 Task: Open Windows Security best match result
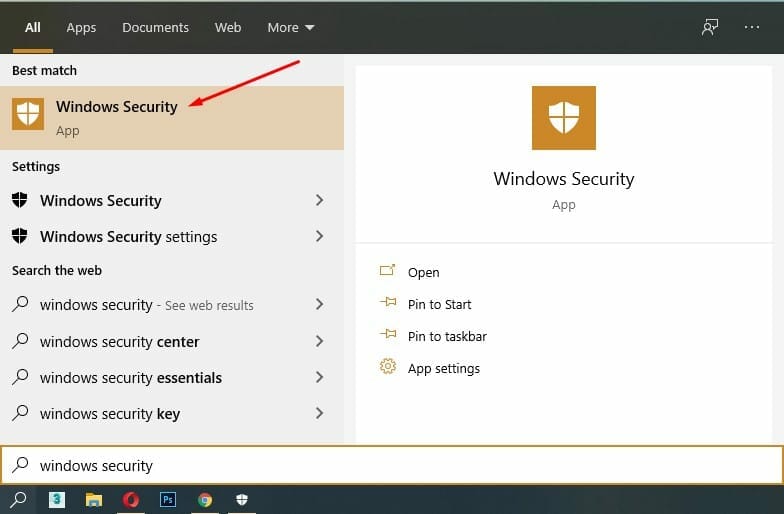click(172, 118)
